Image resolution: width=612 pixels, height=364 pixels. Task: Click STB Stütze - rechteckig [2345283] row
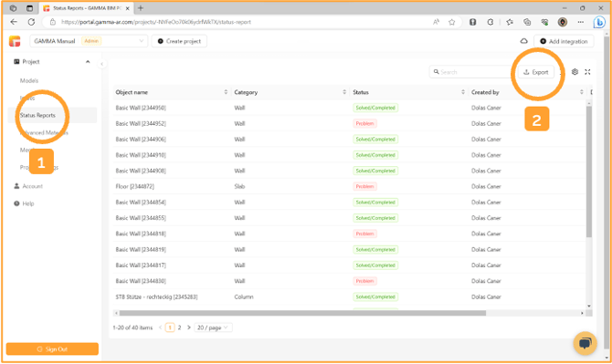(x=156, y=297)
